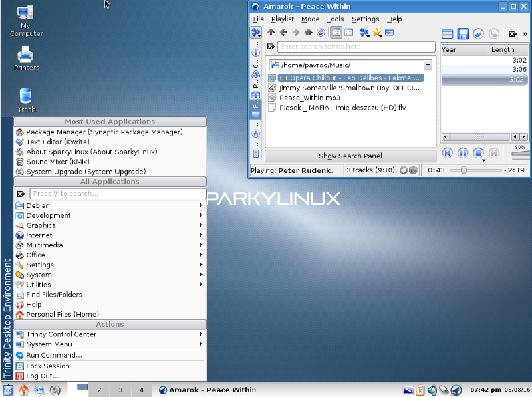This screenshot has width=532, height=397.
Task: Toggle random mode dice icon
Action: point(413,170)
